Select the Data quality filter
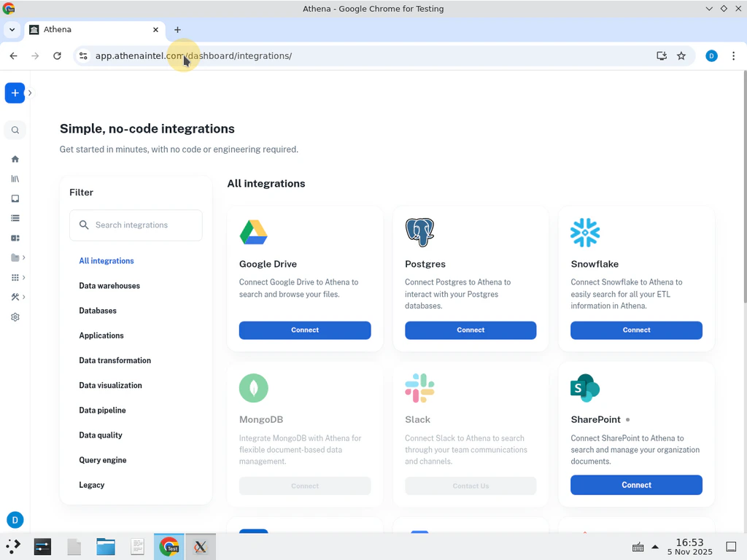 click(x=101, y=435)
